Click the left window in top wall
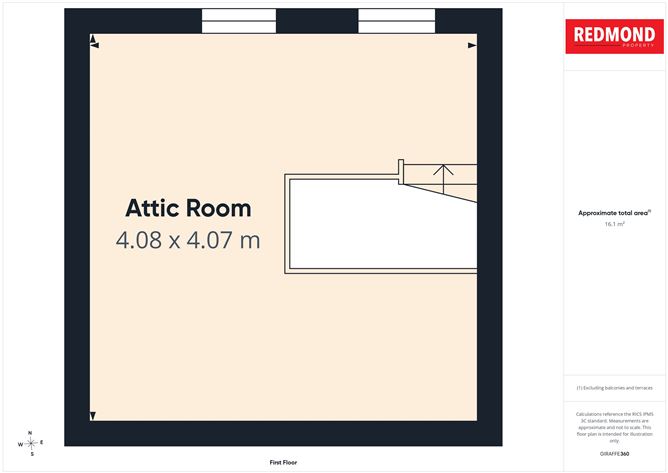Screen dimensions: 668x473 coord(239,21)
